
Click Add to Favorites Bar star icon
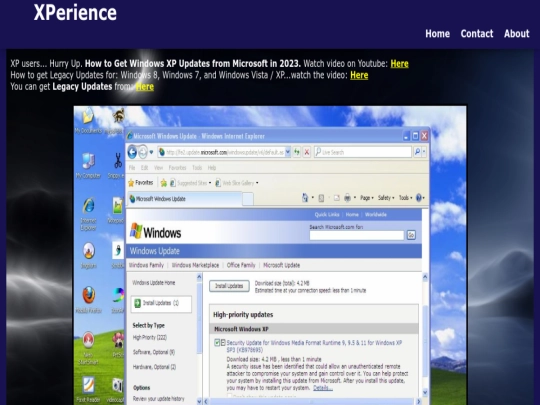(164, 183)
